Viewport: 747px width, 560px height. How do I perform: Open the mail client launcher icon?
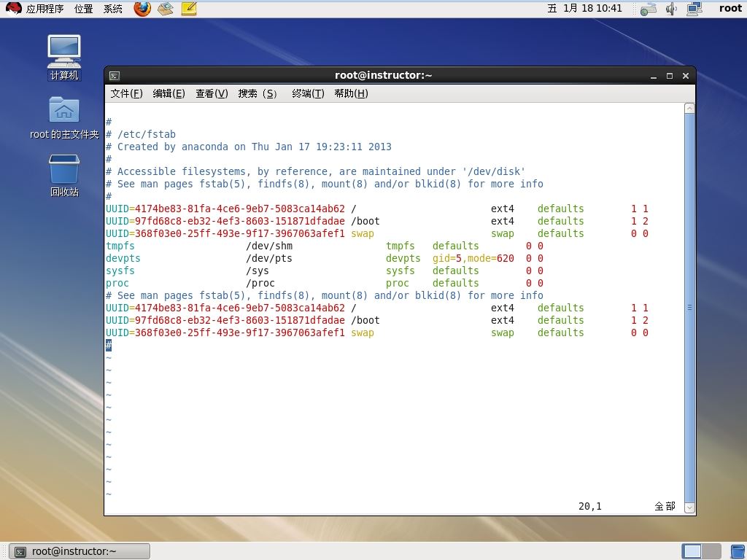[166, 9]
